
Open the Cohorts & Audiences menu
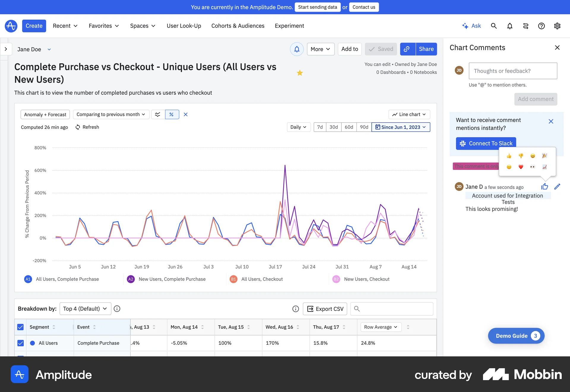(x=238, y=26)
